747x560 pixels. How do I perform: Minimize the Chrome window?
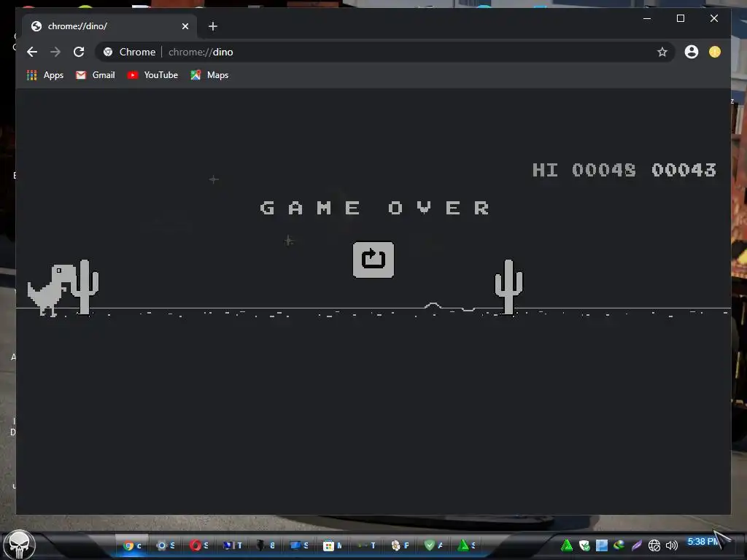pyautogui.click(x=647, y=18)
